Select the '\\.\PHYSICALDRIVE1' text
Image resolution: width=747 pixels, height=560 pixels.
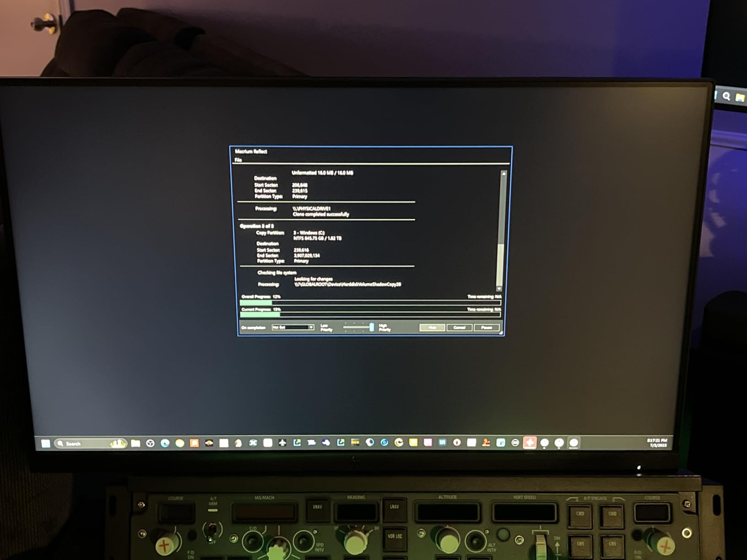[x=311, y=209]
